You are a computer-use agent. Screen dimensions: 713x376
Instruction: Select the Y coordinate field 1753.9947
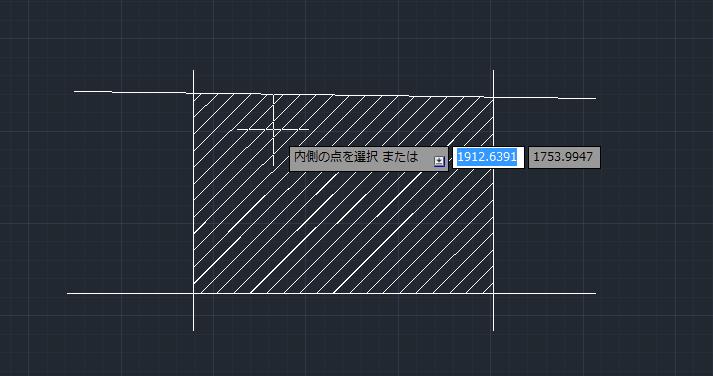pos(564,157)
